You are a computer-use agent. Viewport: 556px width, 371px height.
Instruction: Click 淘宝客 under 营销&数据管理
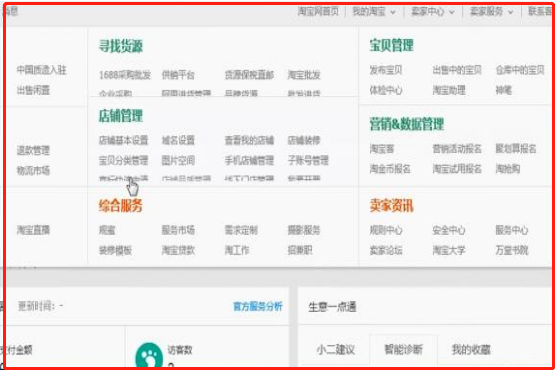[382, 149]
